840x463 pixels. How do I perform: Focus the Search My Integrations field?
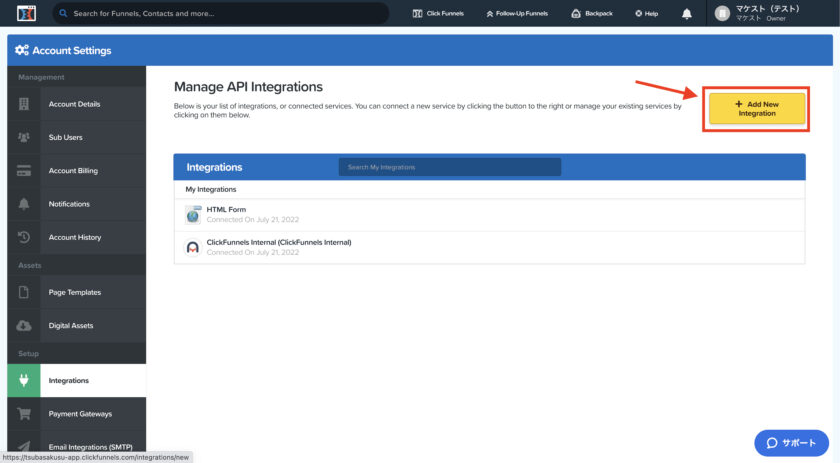[449, 167]
